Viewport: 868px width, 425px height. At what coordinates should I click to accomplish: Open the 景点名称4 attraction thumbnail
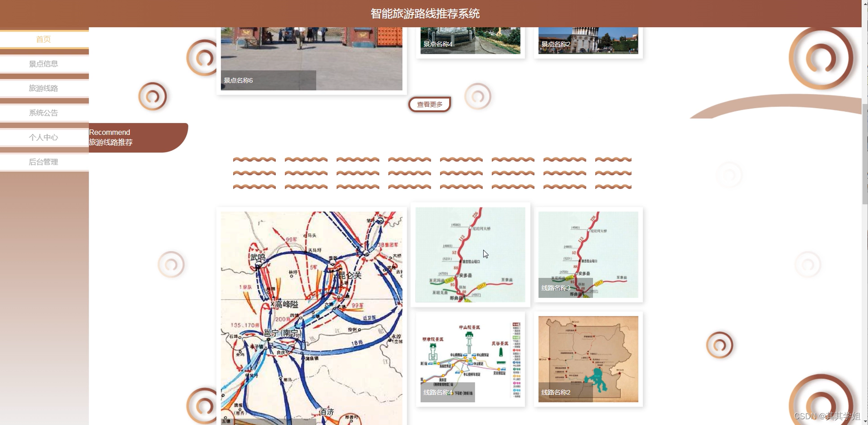click(x=470, y=40)
